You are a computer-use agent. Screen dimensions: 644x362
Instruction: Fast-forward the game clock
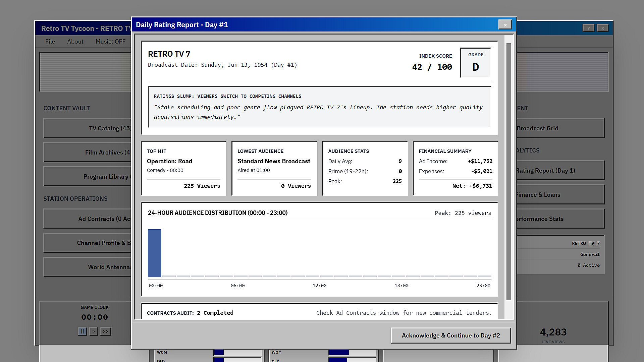pos(106,331)
